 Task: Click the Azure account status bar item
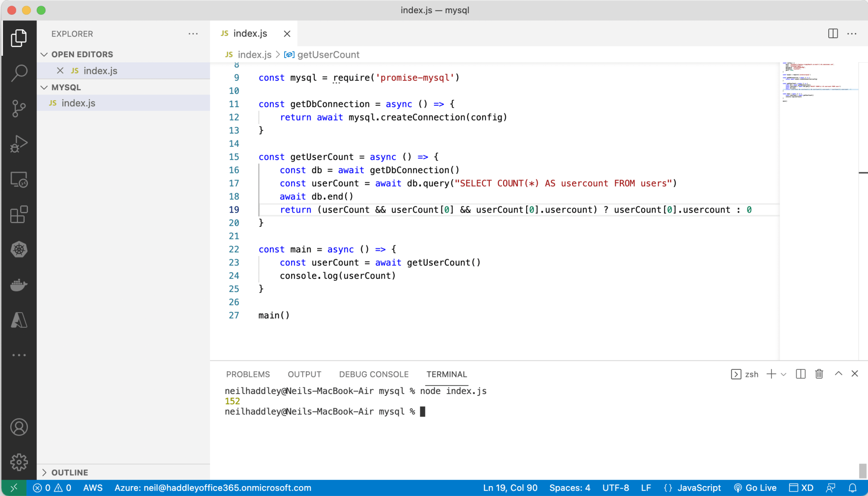pos(213,488)
